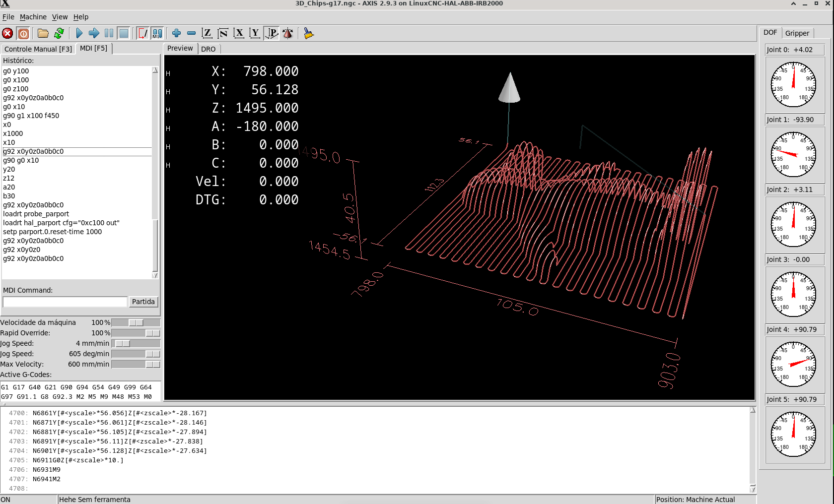
Task: Select the MDI [F5] tab
Action: pyautogui.click(x=94, y=48)
